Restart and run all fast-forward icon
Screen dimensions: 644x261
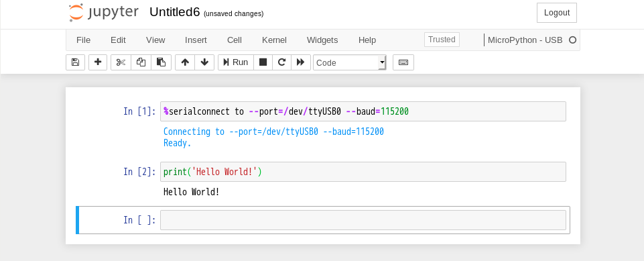point(301,62)
